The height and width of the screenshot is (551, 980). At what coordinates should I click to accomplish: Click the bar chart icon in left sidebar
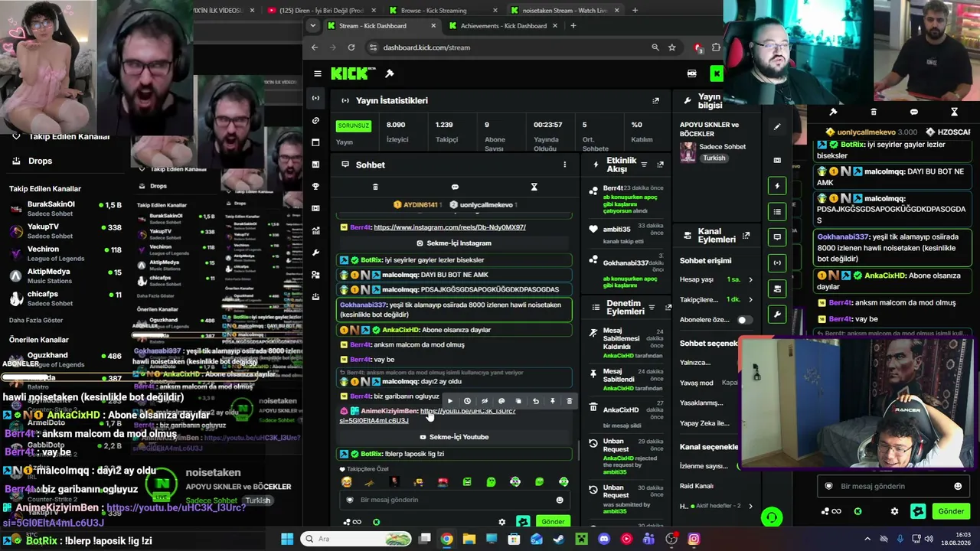click(x=315, y=164)
